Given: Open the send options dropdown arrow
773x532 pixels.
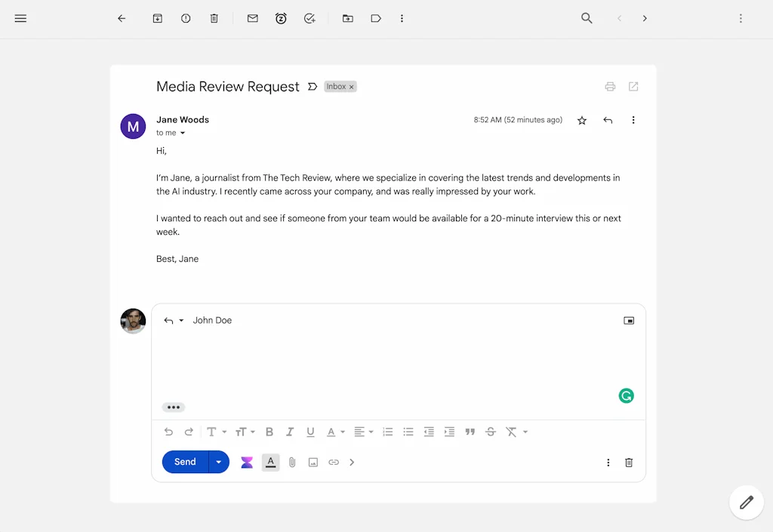Looking at the screenshot, I should click(x=219, y=462).
